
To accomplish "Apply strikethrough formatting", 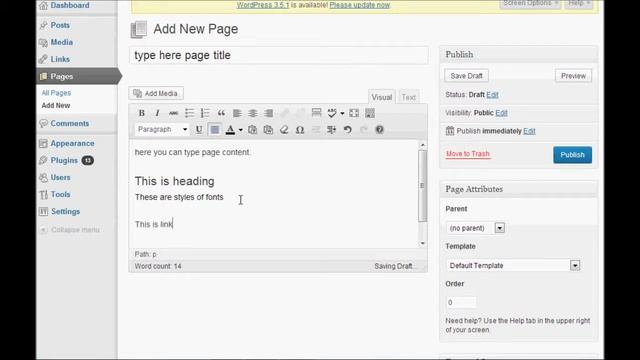I will click(x=173, y=113).
